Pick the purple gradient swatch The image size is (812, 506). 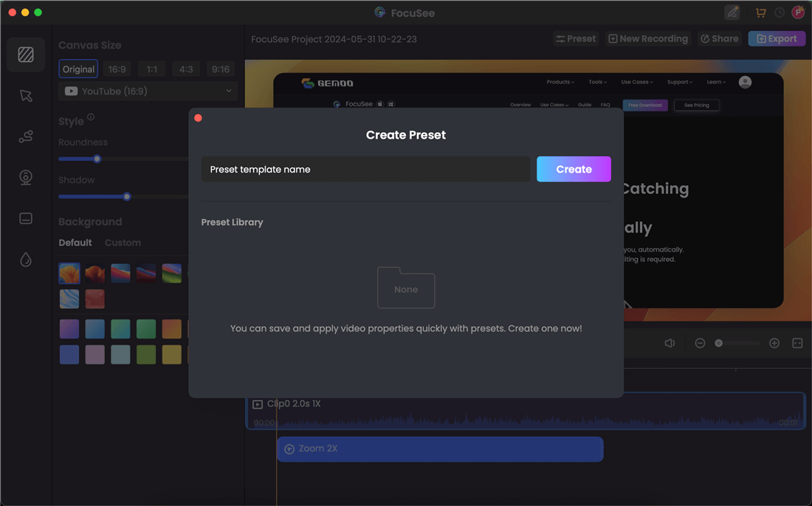pyautogui.click(x=69, y=329)
